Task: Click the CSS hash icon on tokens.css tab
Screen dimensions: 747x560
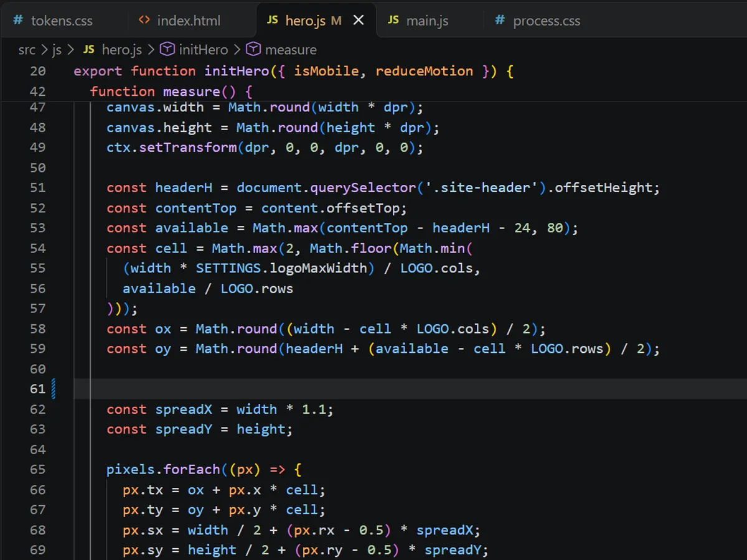Action: point(18,21)
